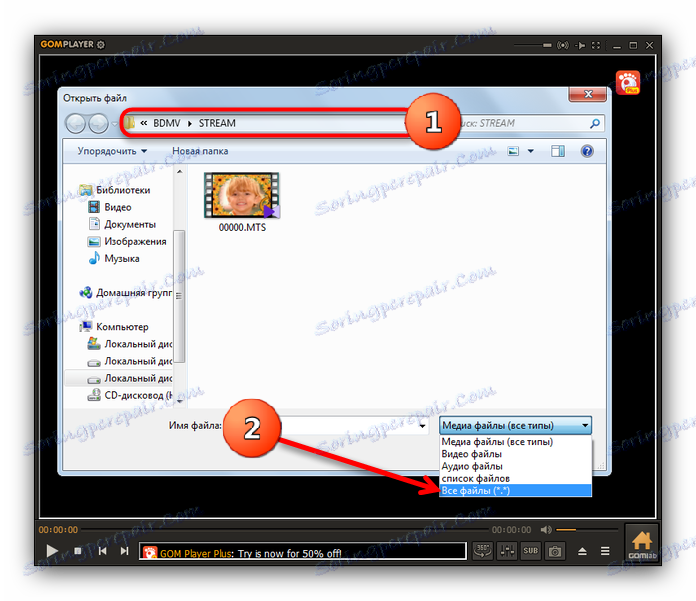Mute audio with the speaker icon
This screenshot has height=601, width=696.
(546, 530)
